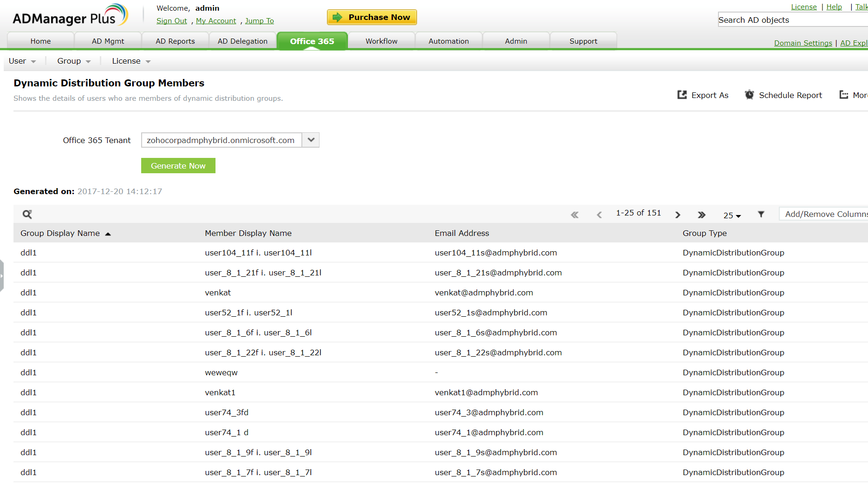Click the Schedule Report clock icon
The height and width of the screenshot is (483, 868).
tap(749, 95)
